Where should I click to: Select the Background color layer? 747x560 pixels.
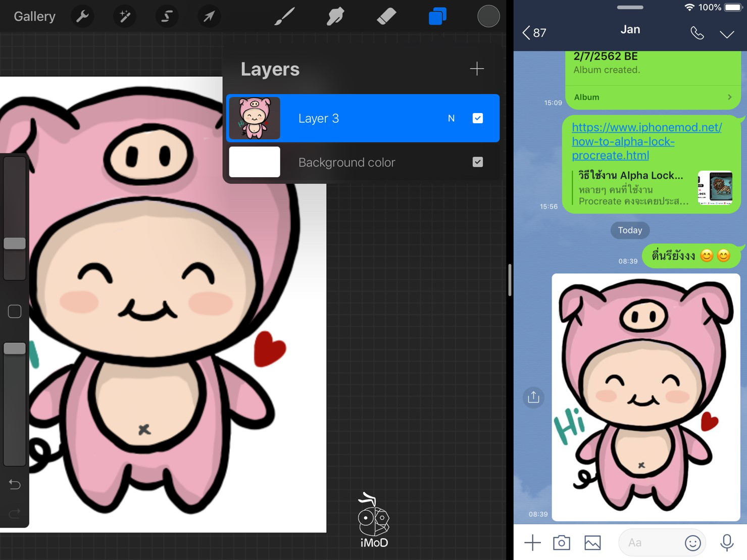coord(346,162)
